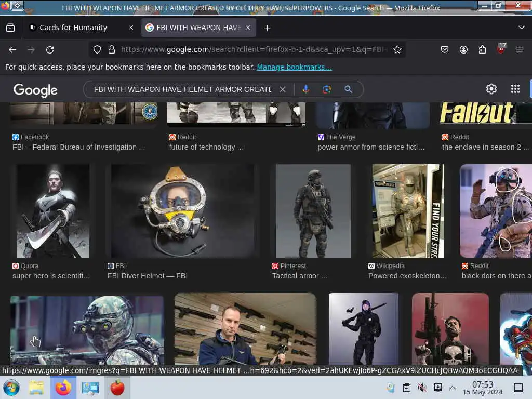Open the file manager in taskbar
Screen dimensions: 532x399
(36, 388)
